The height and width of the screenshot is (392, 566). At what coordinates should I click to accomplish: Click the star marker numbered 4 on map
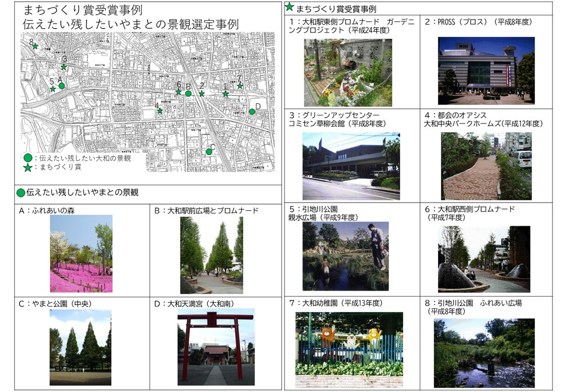[x=160, y=111]
